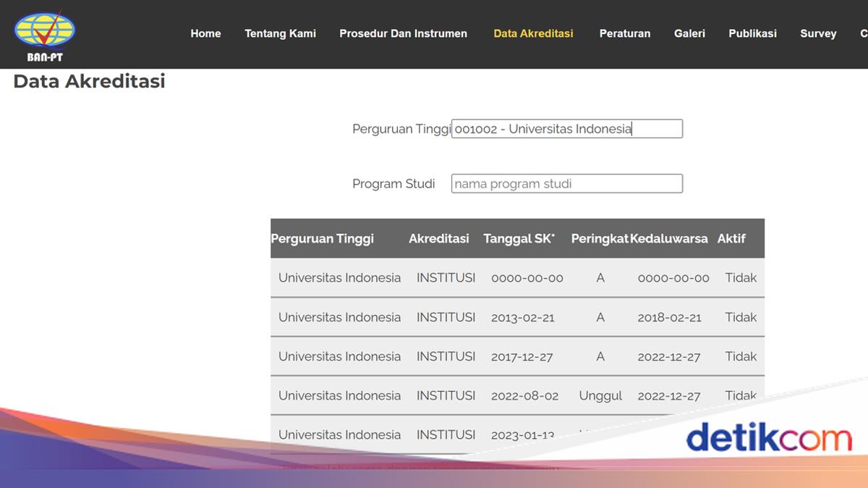This screenshot has height=488, width=868.
Task: Sort by Kedaluwarsa column header
Action: click(x=668, y=238)
